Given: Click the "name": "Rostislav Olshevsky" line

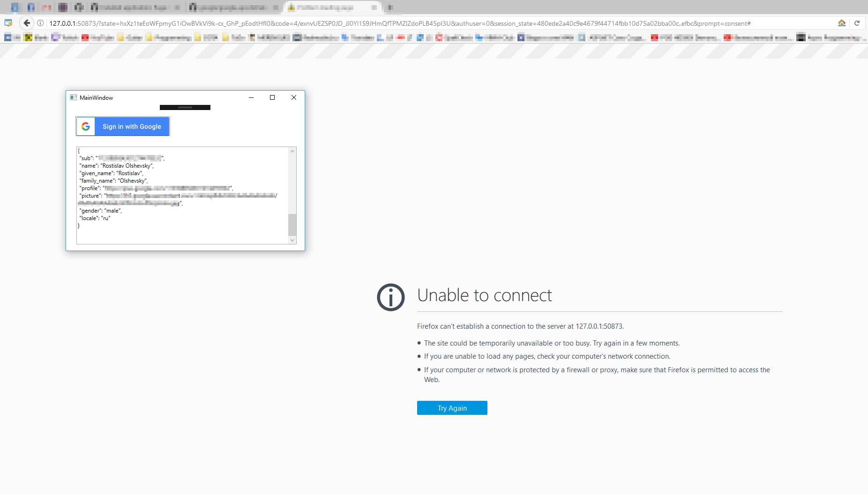Looking at the screenshot, I should pyautogui.click(x=116, y=166).
